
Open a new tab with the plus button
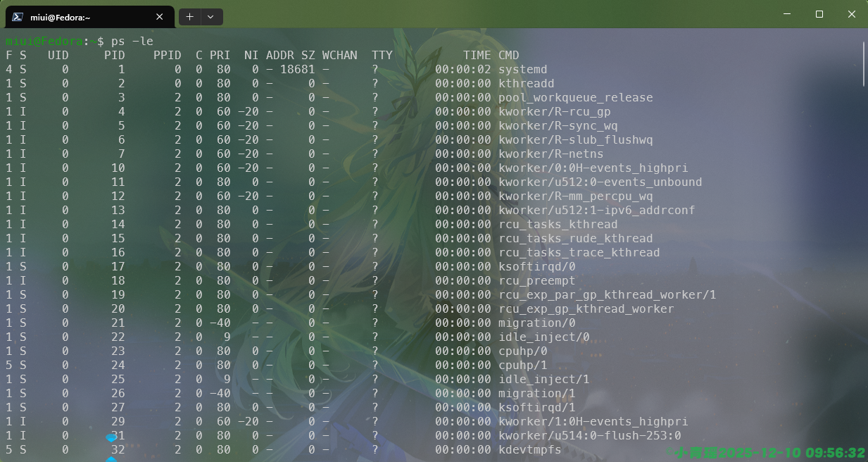tap(190, 17)
